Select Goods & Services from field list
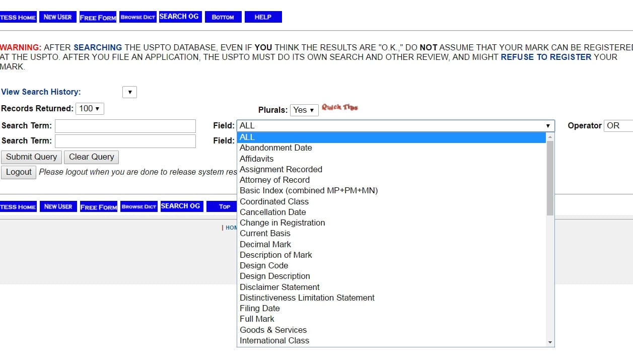The height and width of the screenshot is (364, 633). click(x=273, y=330)
